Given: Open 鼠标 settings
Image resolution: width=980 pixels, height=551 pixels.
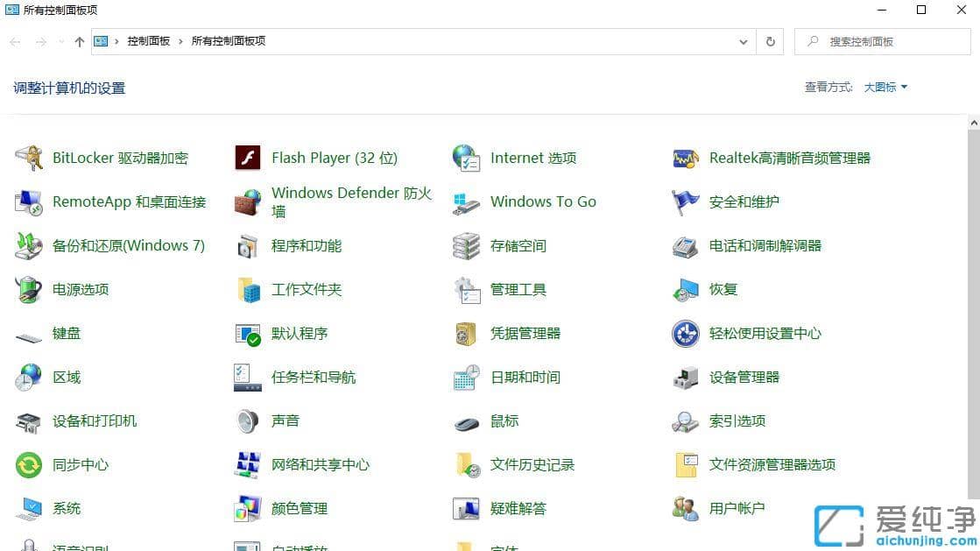Looking at the screenshot, I should coord(504,420).
